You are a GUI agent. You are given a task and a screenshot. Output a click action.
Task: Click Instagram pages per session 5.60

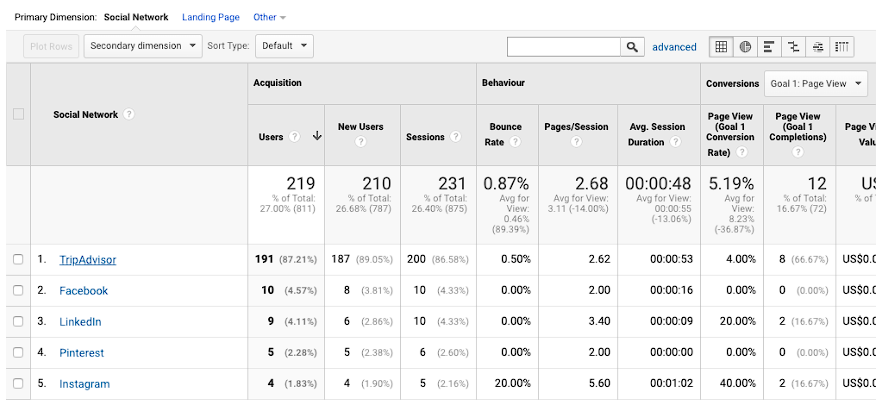[600, 383]
